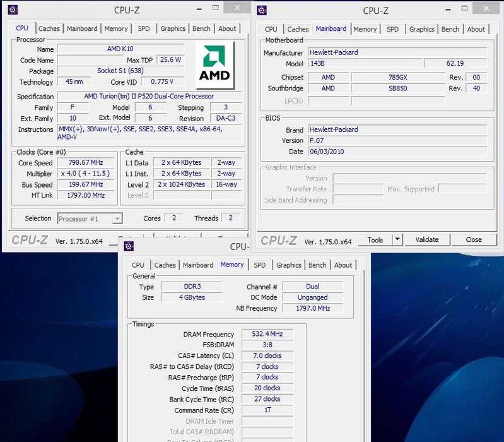Open the Processor #1 selection dropdown

click(x=90, y=218)
